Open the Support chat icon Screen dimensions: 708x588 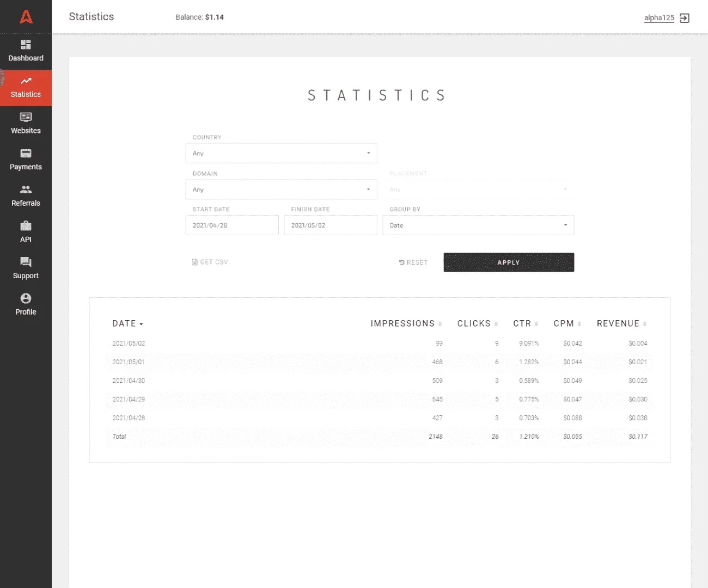(26, 262)
